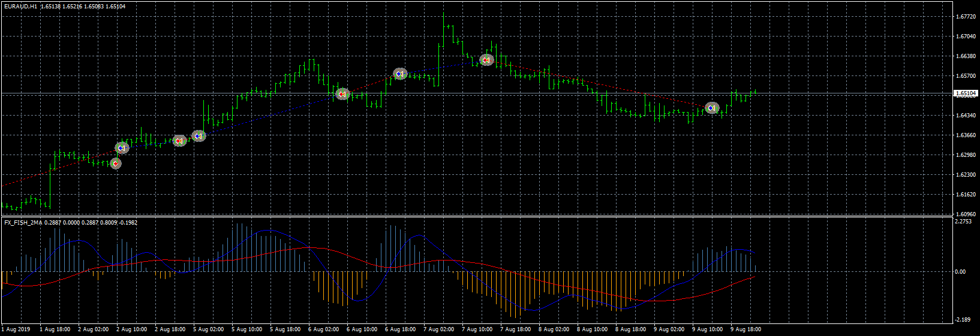This screenshot has width=980, height=336.
Task: Click the 8 Aug 10:00 time label
Action: (x=593, y=329)
